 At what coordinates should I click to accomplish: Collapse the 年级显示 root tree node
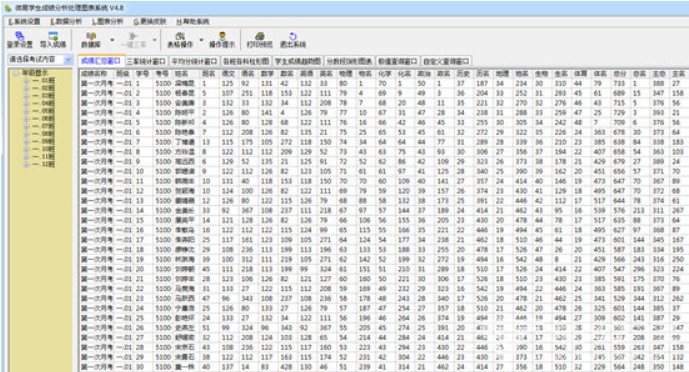(x=16, y=73)
